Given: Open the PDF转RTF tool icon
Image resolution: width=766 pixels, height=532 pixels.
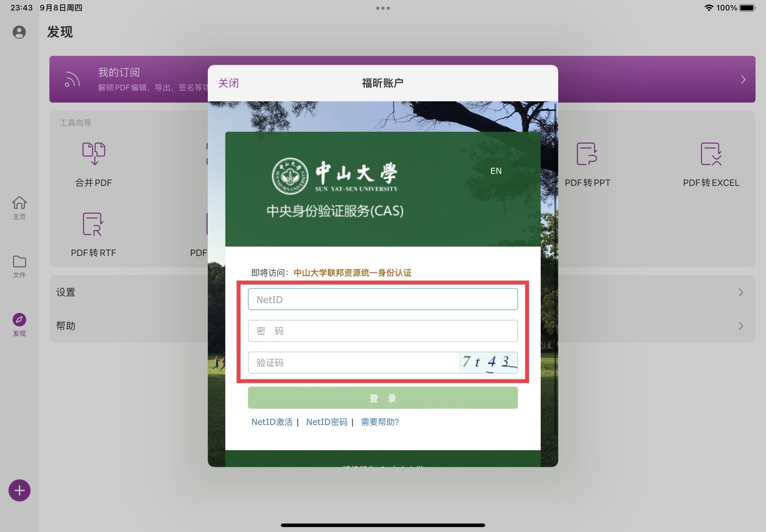Looking at the screenshot, I should tap(93, 224).
